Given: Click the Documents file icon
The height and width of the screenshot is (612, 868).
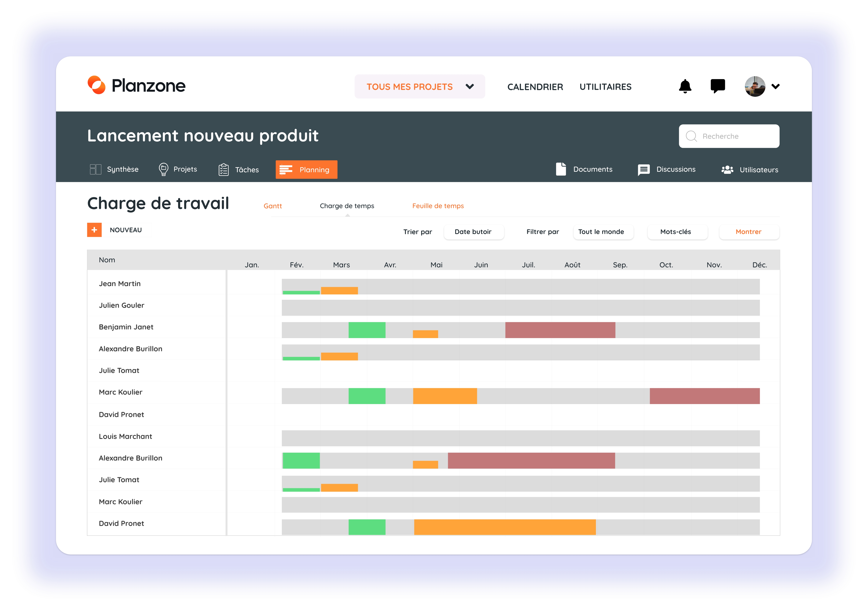Looking at the screenshot, I should coord(561,169).
